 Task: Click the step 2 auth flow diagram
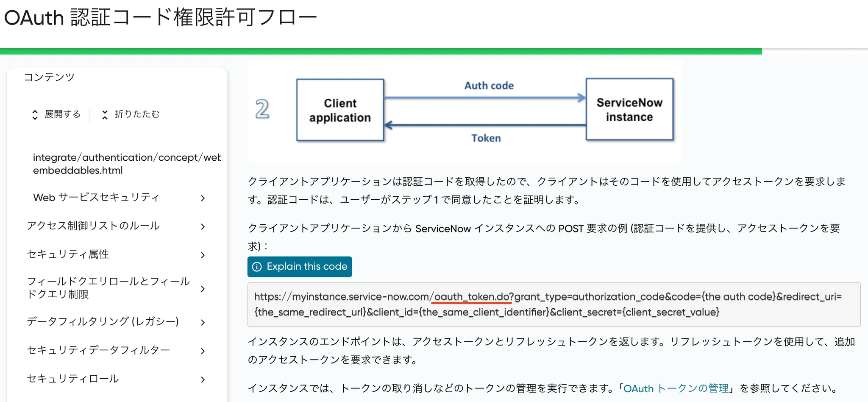click(x=465, y=111)
